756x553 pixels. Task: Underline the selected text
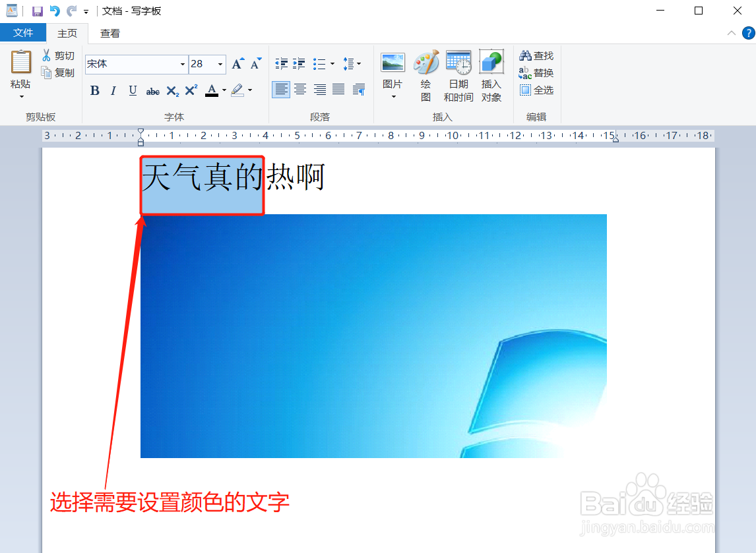(x=132, y=90)
